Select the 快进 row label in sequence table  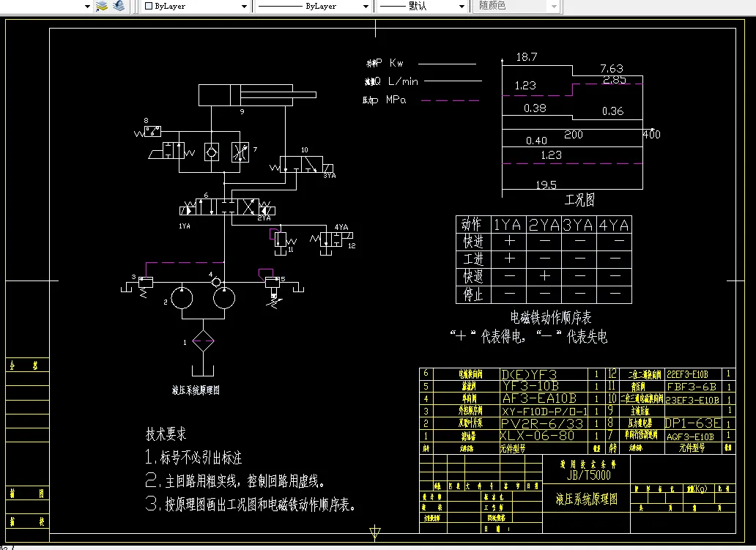pos(473,242)
